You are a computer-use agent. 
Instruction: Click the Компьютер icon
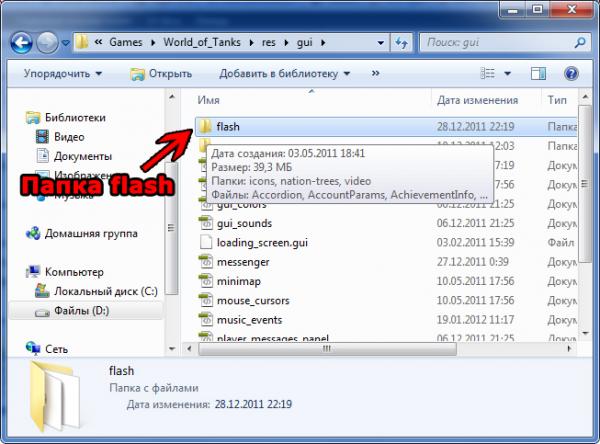(33, 272)
